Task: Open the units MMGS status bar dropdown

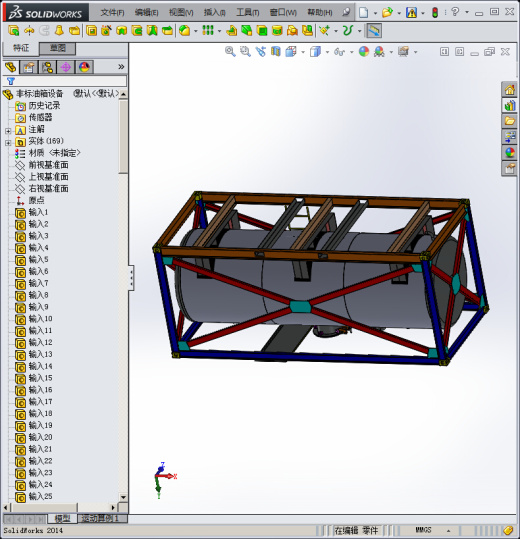Action: 448,530
